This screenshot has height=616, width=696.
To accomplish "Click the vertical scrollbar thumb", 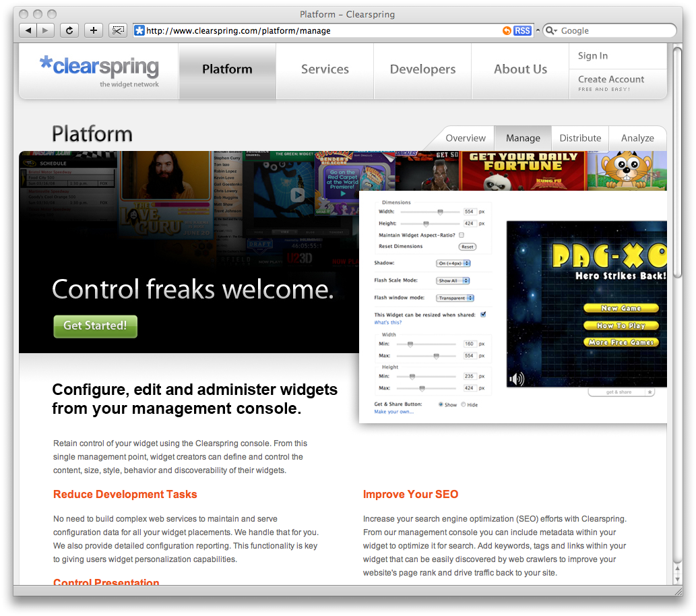I will [677, 162].
